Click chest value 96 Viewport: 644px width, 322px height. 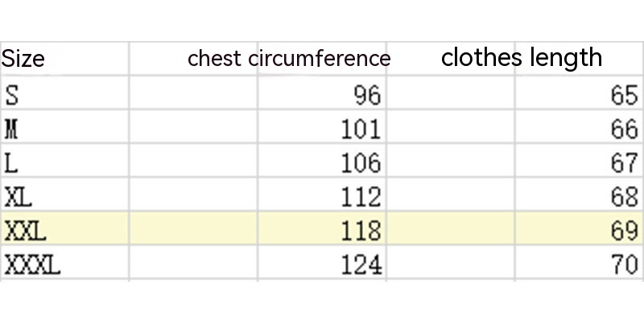click(x=366, y=96)
